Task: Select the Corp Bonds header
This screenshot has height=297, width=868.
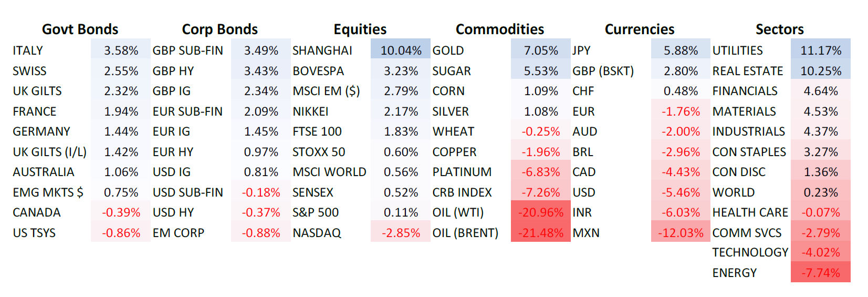Action: [x=219, y=29]
